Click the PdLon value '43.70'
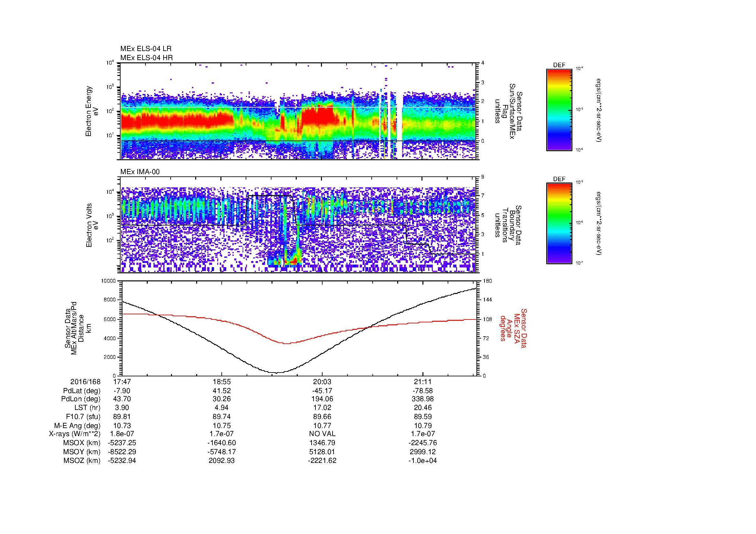Viewport: 756px width, 534px height. pyautogui.click(x=122, y=399)
